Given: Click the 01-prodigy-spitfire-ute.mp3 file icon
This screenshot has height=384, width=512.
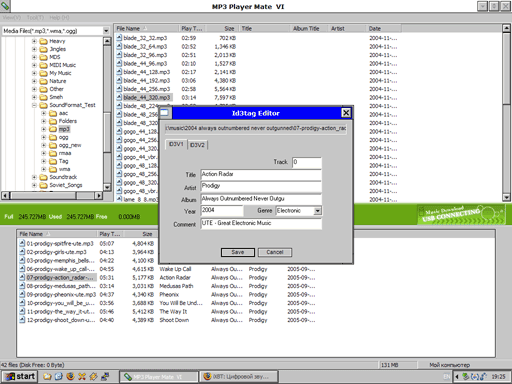Looking at the screenshot, I should (x=22, y=243).
